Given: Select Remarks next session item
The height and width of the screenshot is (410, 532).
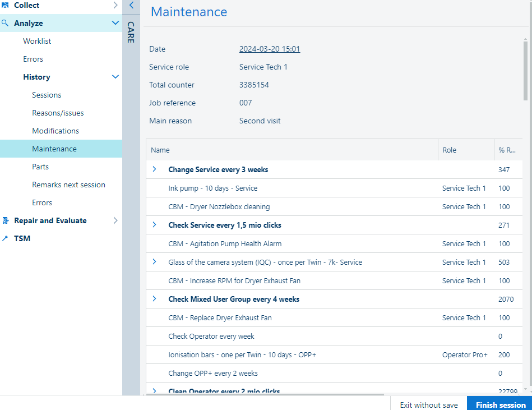Looking at the screenshot, I should pyautogui.click(x=68, y=185).
